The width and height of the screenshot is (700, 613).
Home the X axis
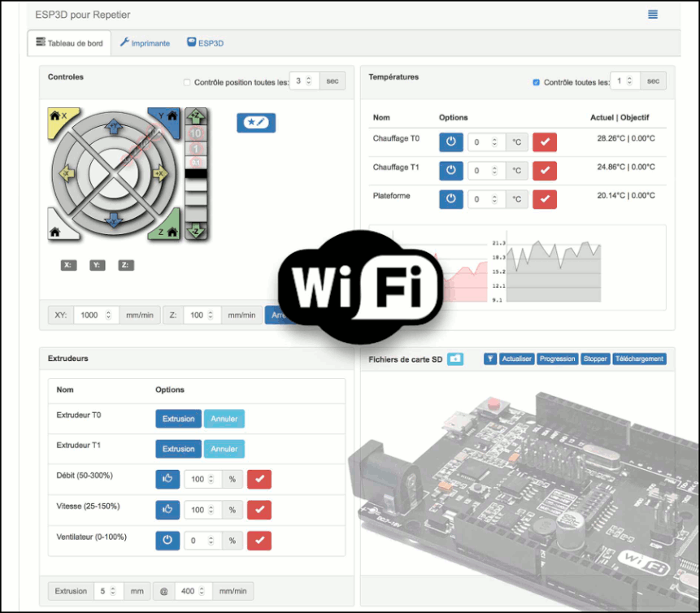coord(60,119)
